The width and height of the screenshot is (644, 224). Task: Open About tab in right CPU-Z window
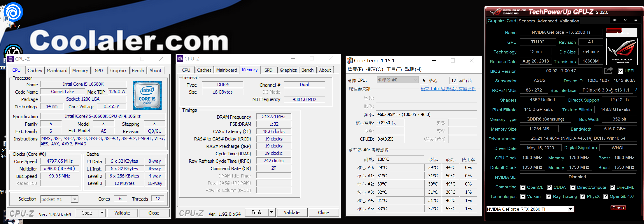[325, 70]
